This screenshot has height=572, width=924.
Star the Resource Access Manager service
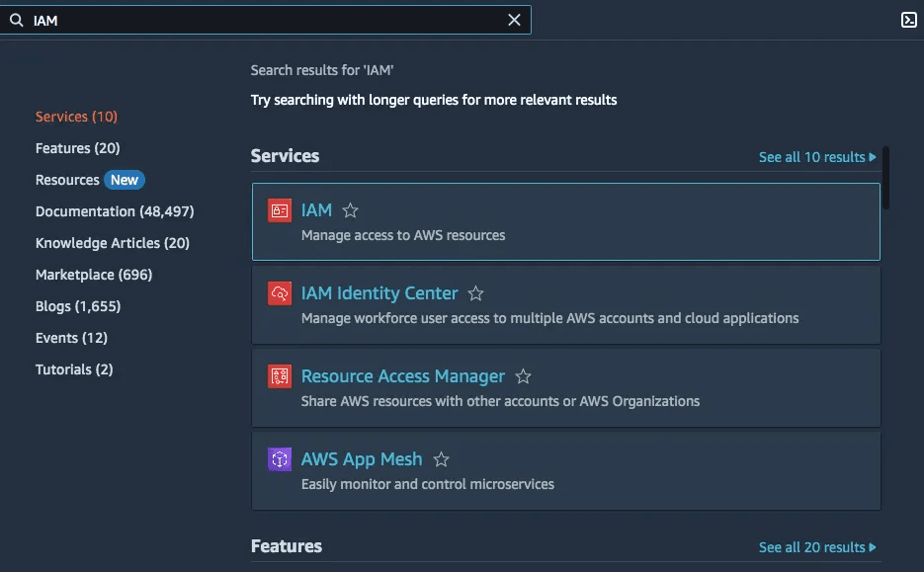pyautogui.click(x=524, y=376)
